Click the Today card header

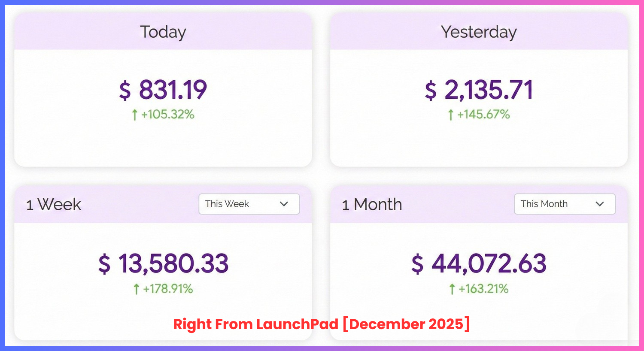point(163,32)
